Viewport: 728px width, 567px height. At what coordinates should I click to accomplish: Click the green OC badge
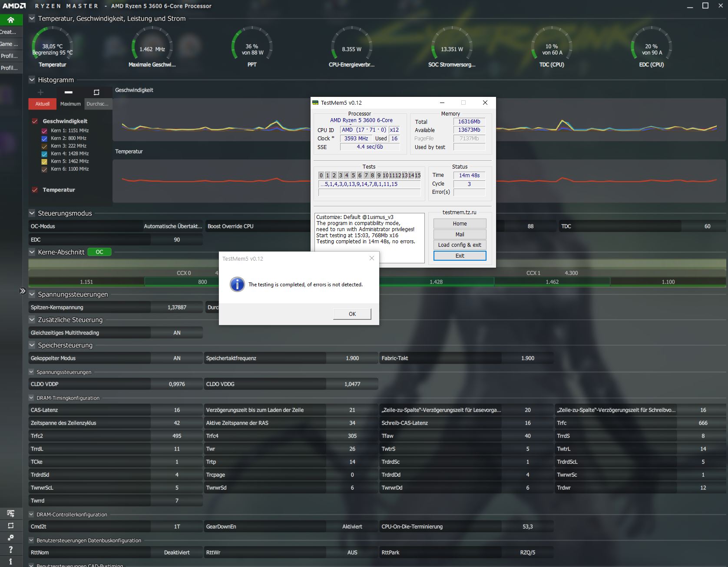point(99,252)
